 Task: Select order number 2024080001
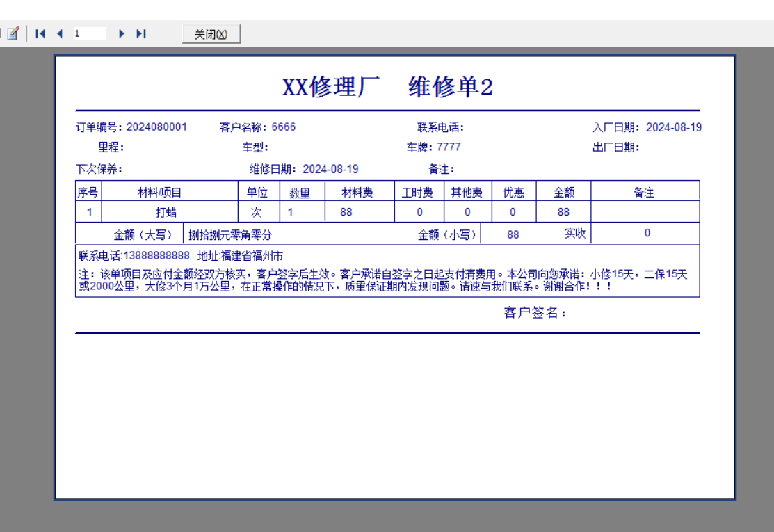coord(156,127)
